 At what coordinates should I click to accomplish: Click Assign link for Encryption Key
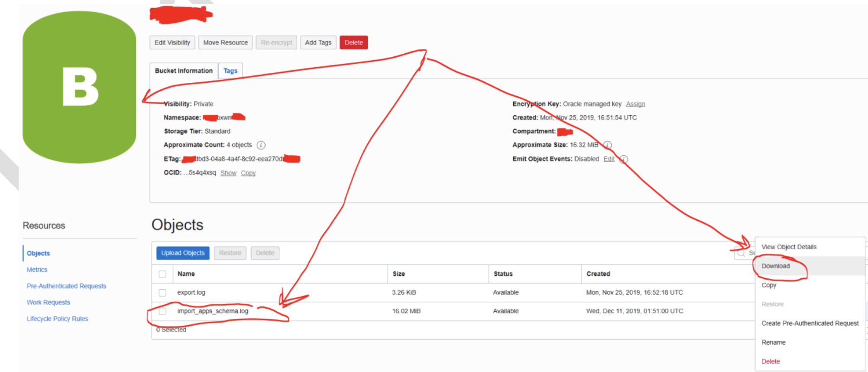(635, 104)
